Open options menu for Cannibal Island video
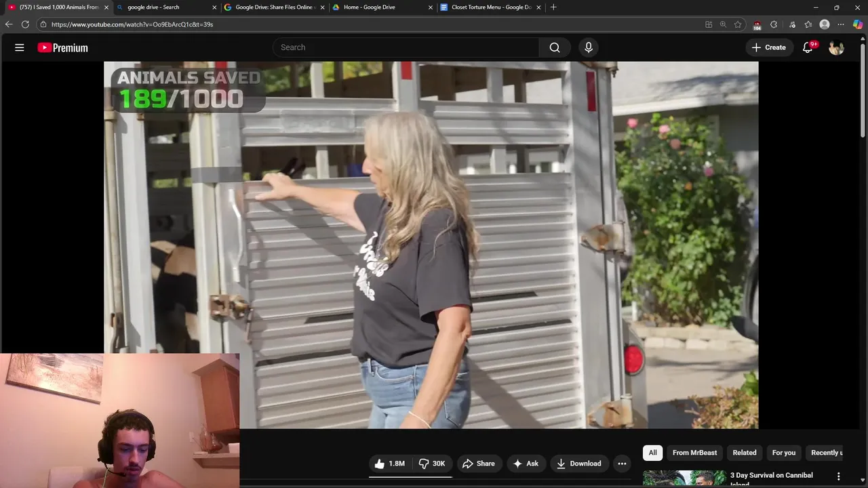The width and height of the screenshot is (868, 488). coord(838,476)
